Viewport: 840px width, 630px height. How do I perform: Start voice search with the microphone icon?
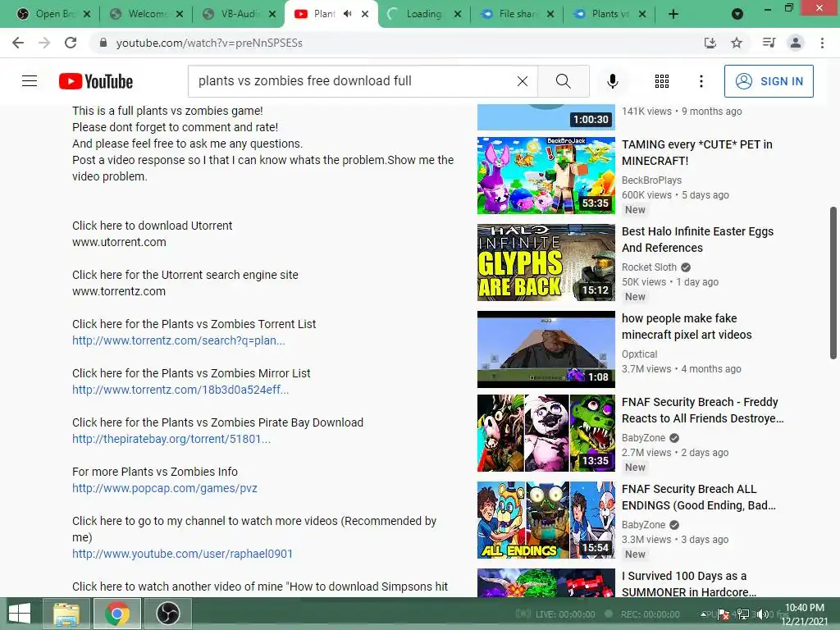point(612,81)
